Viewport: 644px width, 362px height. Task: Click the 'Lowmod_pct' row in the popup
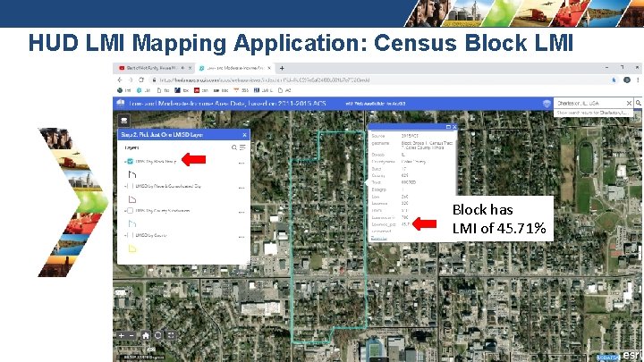click(391, 224)
